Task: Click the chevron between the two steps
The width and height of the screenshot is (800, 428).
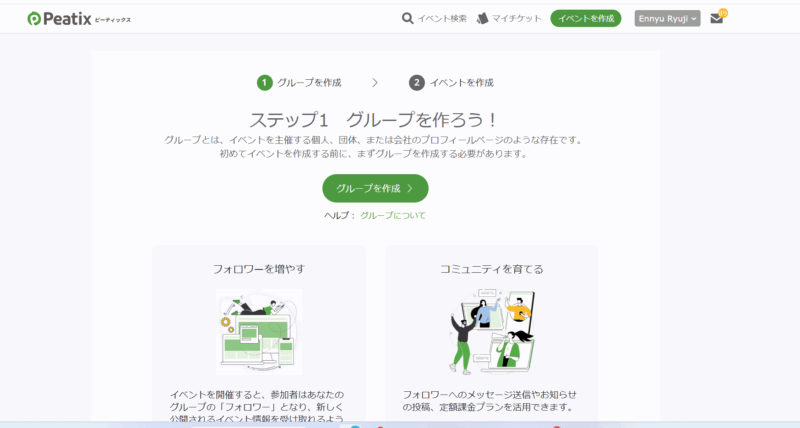Action: (375, 82)
